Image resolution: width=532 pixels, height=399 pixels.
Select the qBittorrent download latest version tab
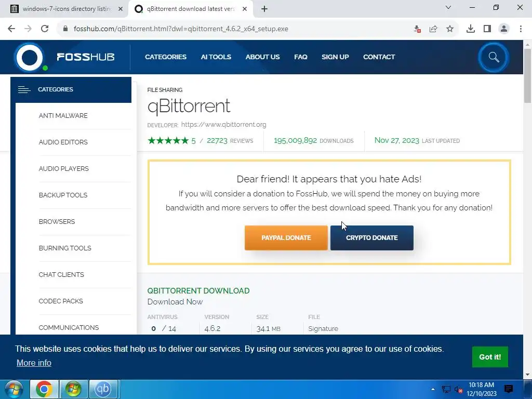(191, 9)
